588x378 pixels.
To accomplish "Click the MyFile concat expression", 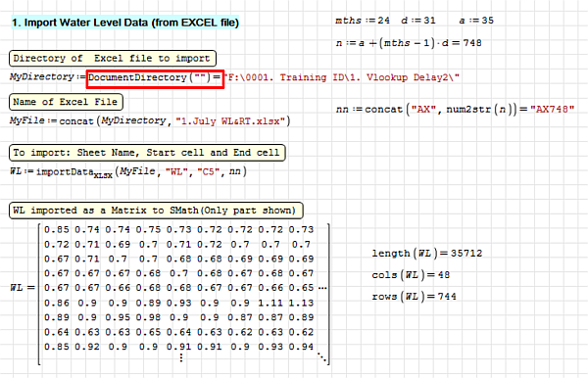I will pos(150,121).
